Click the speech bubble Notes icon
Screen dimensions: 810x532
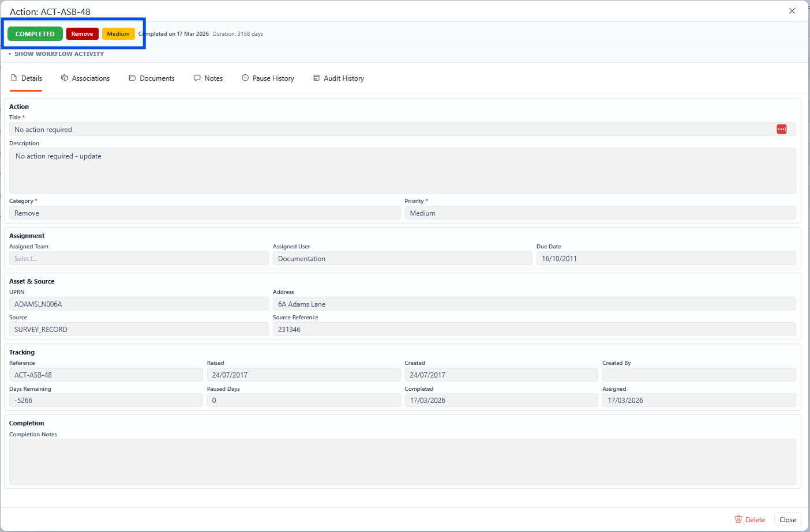pos(197,78)
